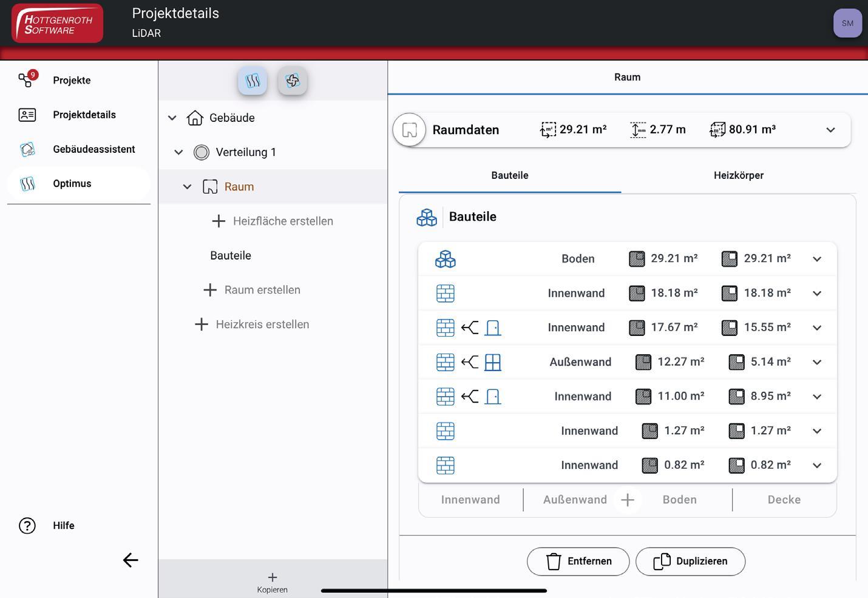
Task: Click the Gebäudeassistent icon
Action: [x=27, y=149]
